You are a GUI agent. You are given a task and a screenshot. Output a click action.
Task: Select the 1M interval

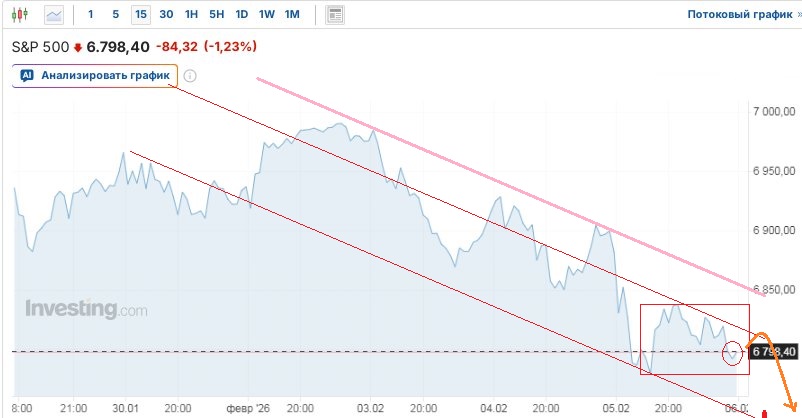coord(292,15)
